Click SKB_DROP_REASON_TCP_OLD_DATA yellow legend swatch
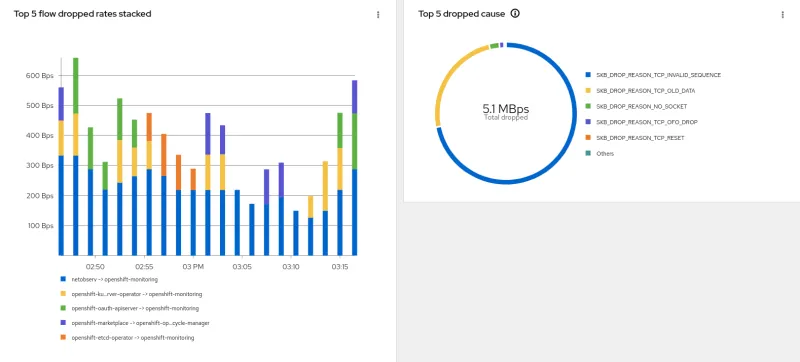 [588, 90]
